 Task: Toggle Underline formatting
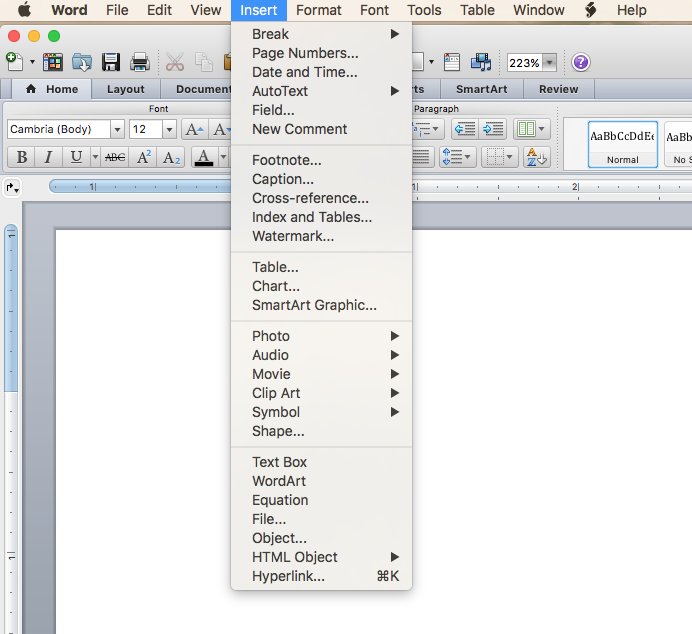(x=76, y=157)
